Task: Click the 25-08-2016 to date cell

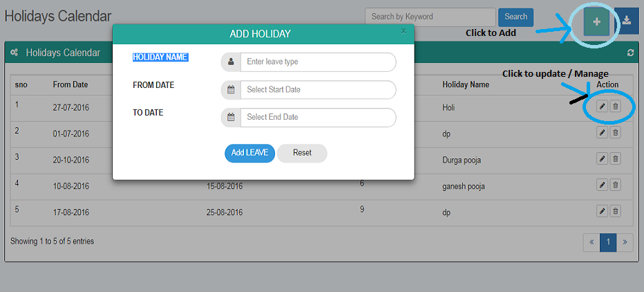Action: tap(225, 212)
